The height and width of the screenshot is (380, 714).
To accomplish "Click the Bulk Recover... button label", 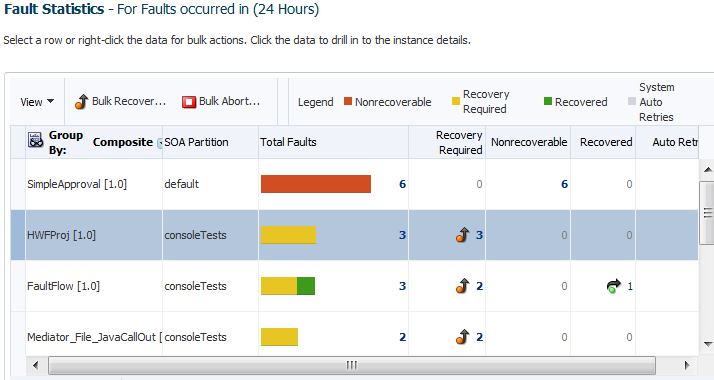I will 129,101.
